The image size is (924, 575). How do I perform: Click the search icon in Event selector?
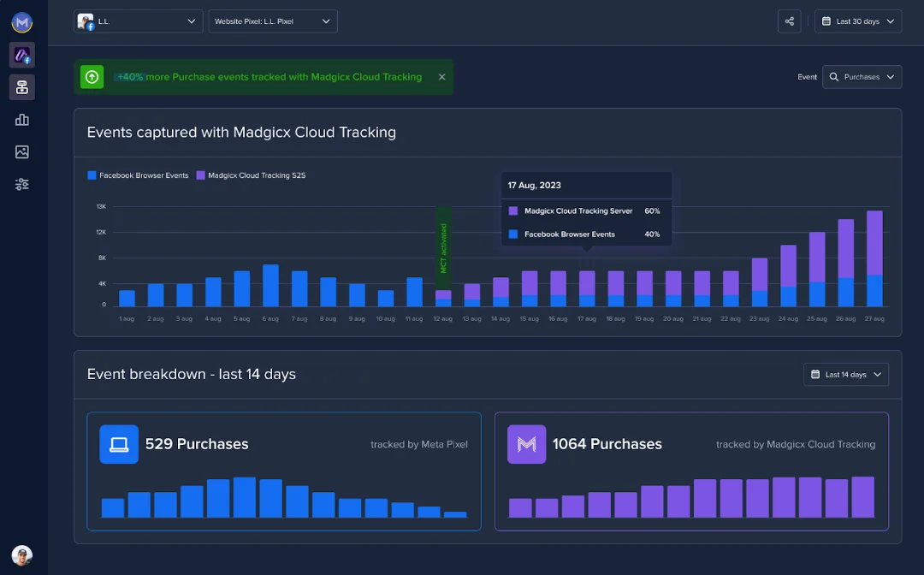834,77
